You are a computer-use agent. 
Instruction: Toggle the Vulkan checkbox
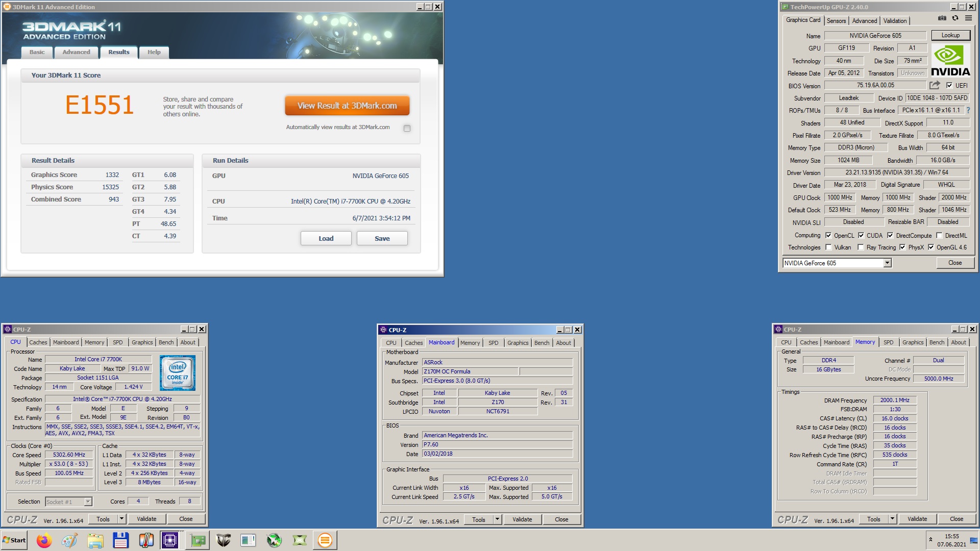tap(828, 247)
